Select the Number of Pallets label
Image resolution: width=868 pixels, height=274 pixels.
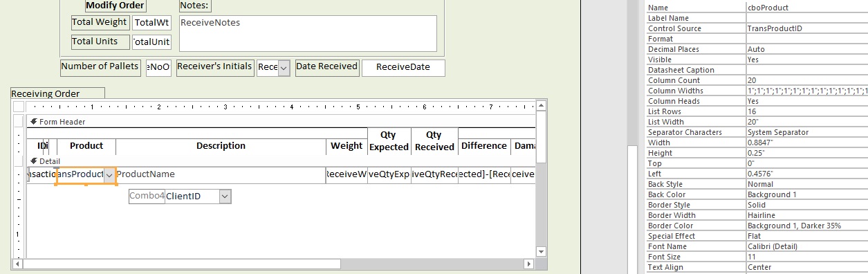pos(101,67)
